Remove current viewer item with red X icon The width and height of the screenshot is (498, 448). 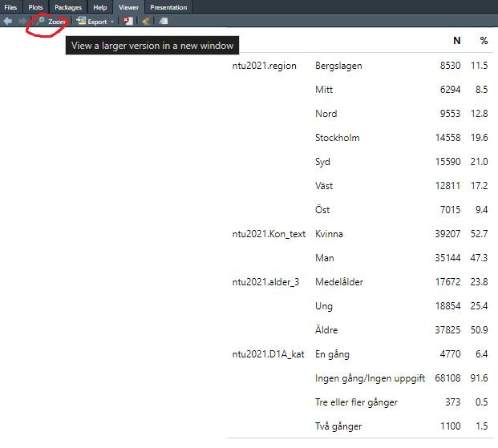(x=128, y=22)
